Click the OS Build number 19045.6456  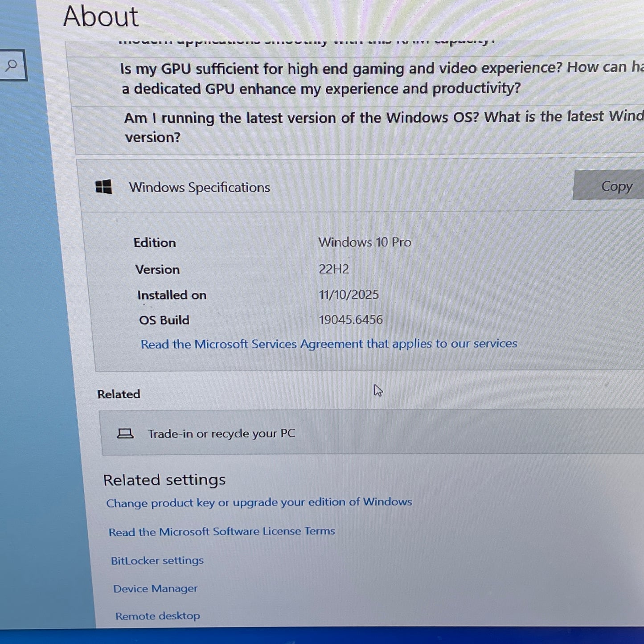tap(351, 320)
